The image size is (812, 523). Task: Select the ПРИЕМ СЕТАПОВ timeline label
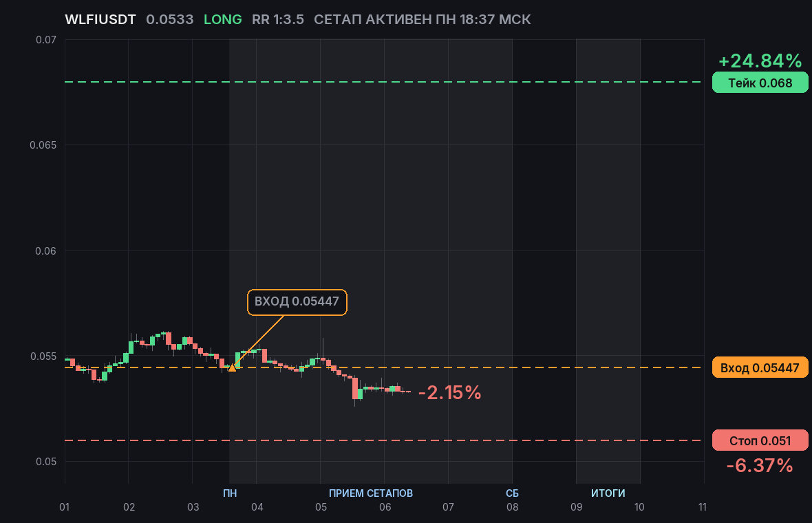[x=371, y=493]
